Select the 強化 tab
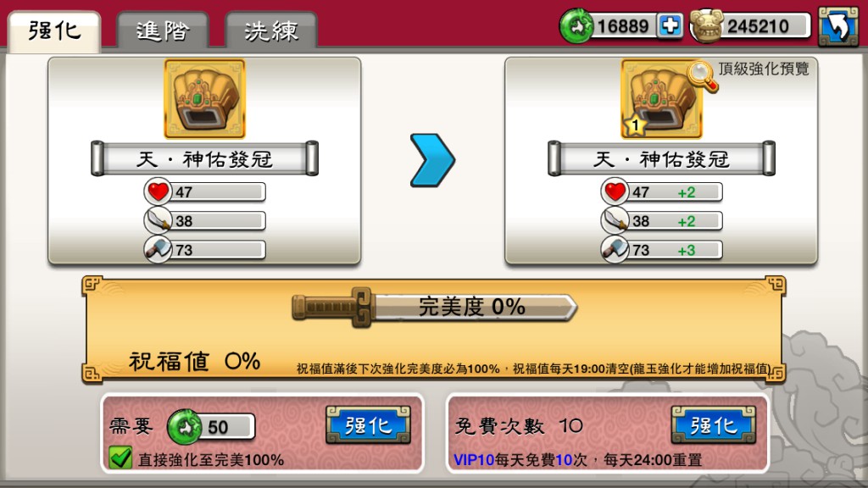Screen dimensions: 868x488 pos(54,31)
